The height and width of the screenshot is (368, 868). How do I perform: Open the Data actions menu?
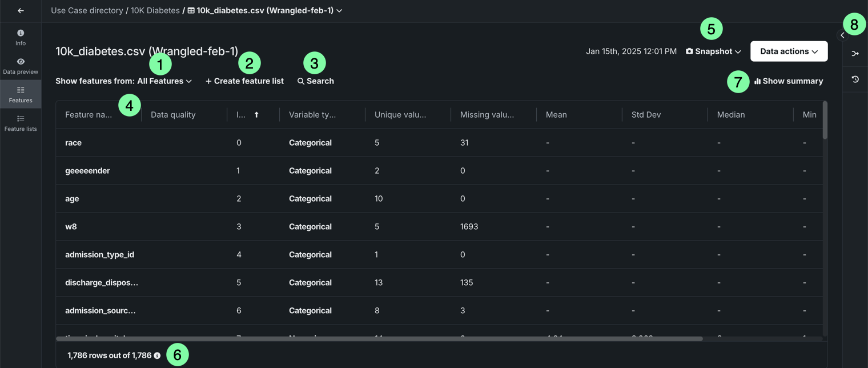[789, 51]
